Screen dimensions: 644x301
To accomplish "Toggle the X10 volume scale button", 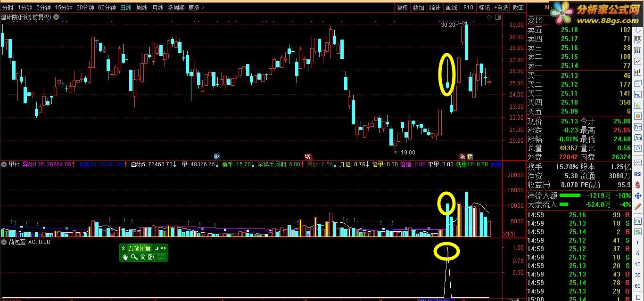I will (508, 234).
